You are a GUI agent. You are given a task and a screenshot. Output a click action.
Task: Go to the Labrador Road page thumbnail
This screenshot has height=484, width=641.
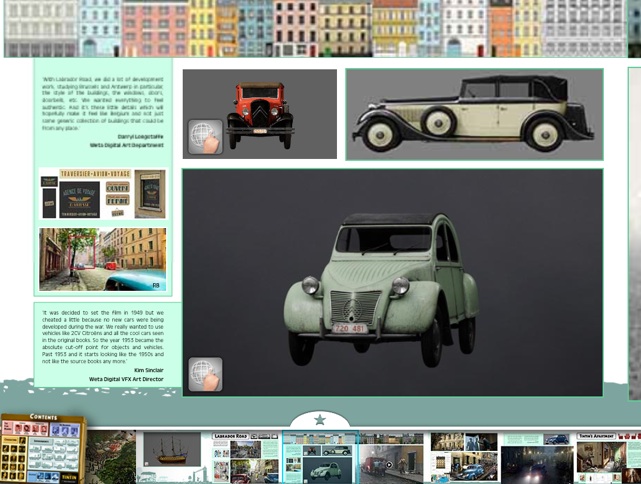coord(245,458)
